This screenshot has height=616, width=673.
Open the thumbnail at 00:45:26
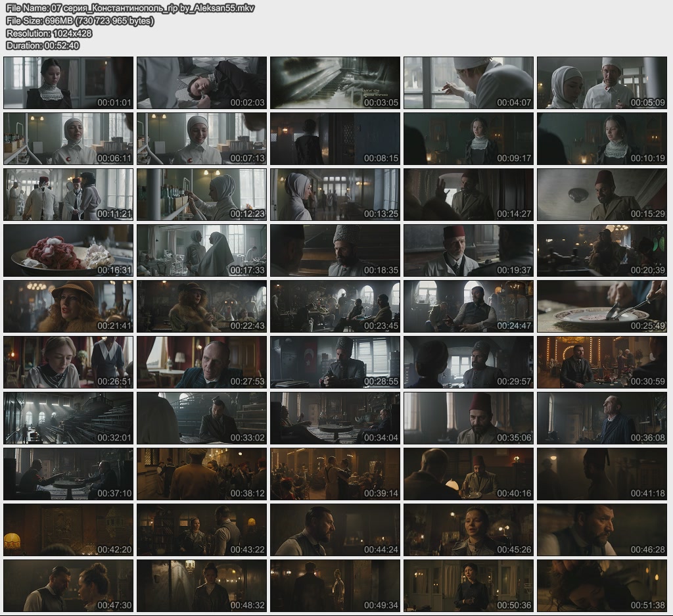coord(469,529)
